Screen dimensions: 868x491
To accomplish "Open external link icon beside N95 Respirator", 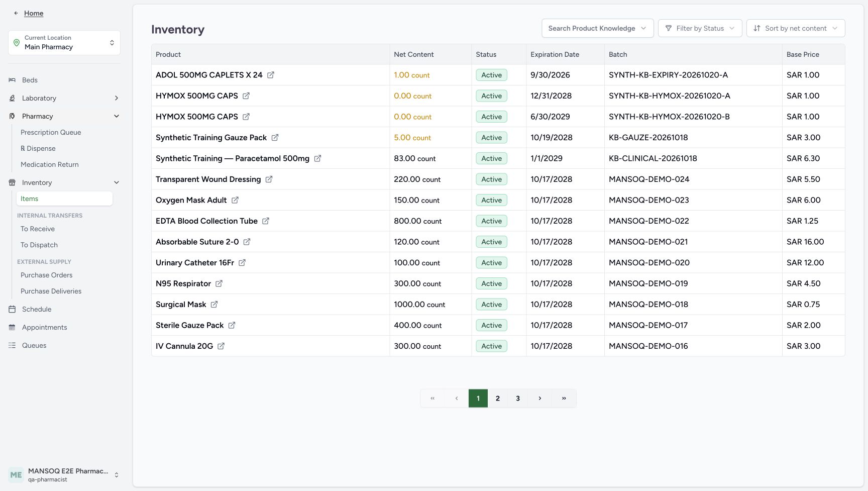I will [219, 283].
